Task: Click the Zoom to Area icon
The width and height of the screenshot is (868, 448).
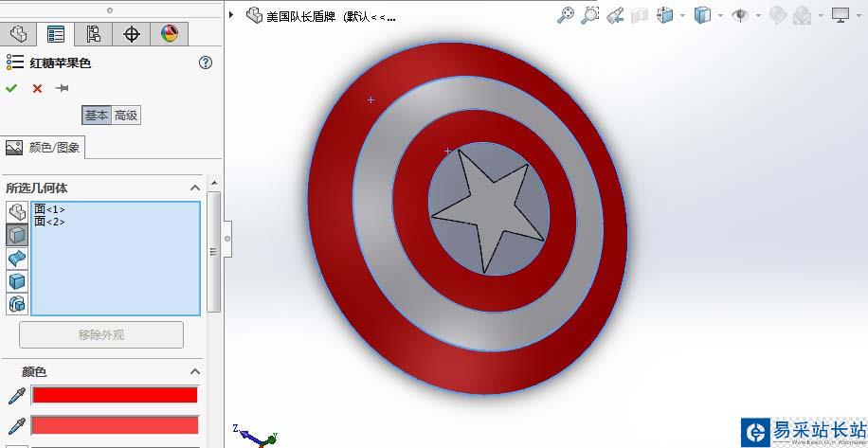Action: coord(590,15)
